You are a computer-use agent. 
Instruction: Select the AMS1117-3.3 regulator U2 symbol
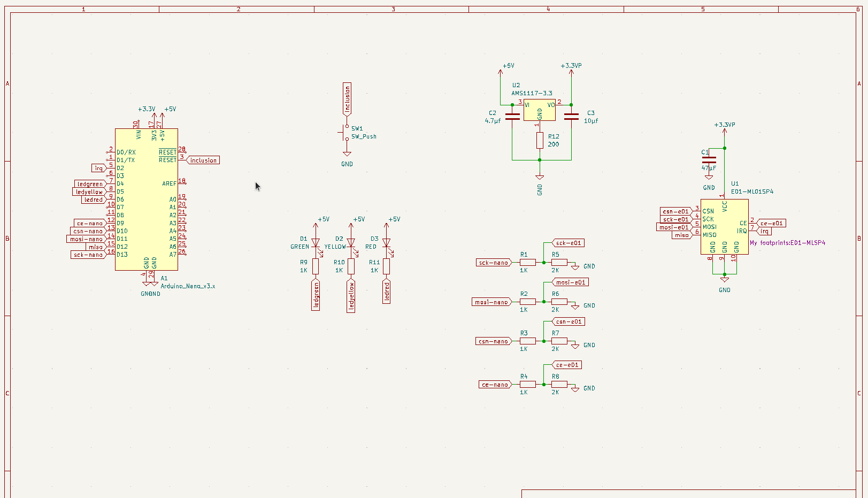(x=539, y=110)
